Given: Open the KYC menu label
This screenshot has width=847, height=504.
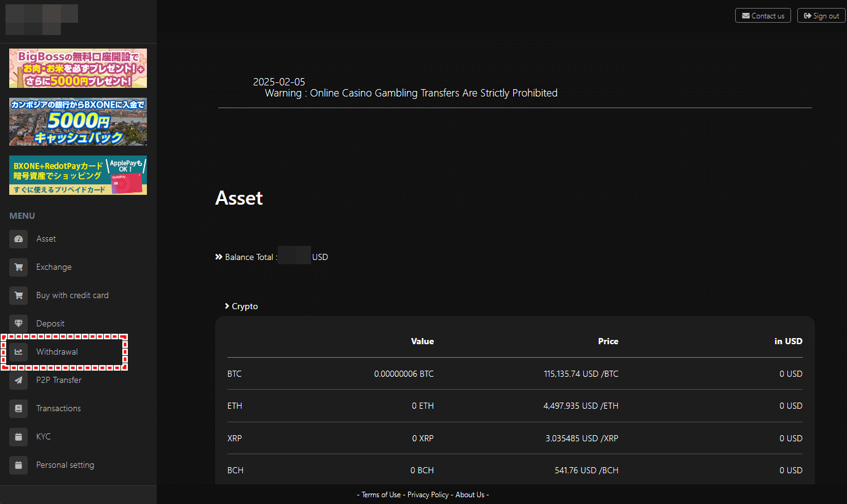Looking at the screenshot, I should tap(44, 437).
